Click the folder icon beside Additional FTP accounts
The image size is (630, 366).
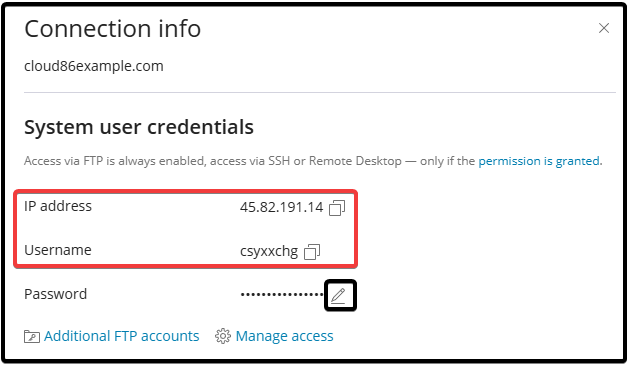coord(32,336)
